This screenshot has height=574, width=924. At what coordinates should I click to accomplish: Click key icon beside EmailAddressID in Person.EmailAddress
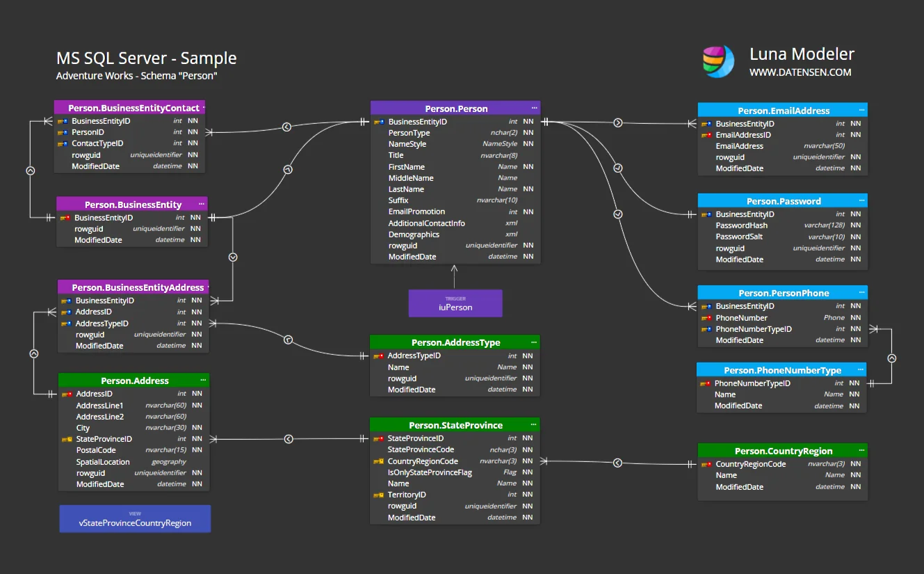707,135
